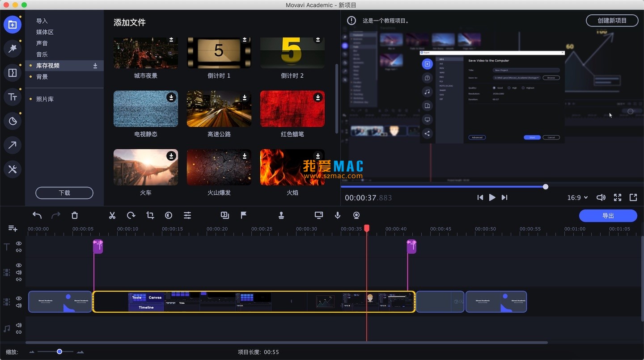Click the preview progress bar handle

point(546,187)
